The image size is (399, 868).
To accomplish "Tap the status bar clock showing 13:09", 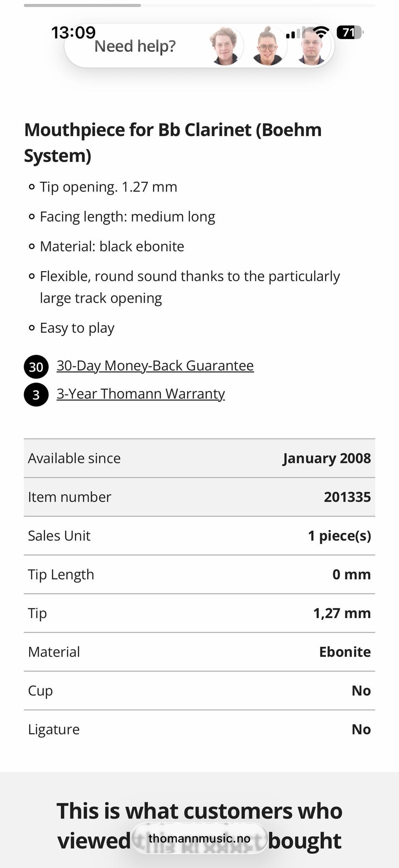I will coord(73,32).
